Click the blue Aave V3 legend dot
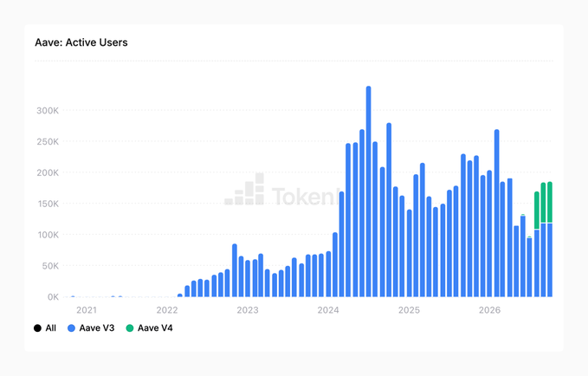Screen dimensions: 588x376 [x=71, y=328]
